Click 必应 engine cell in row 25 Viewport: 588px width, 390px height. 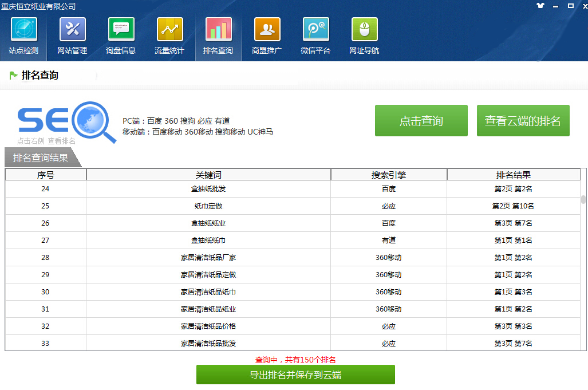[x=389, y=206]
